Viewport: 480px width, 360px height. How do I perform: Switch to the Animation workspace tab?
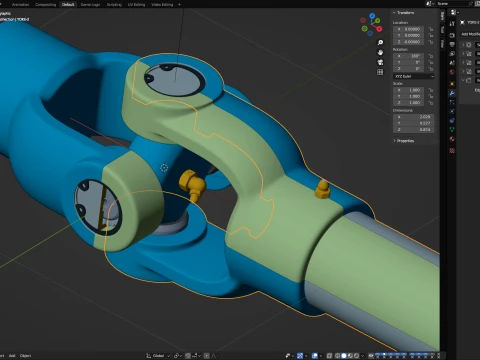pyautogui.click(x=20, y=5)
